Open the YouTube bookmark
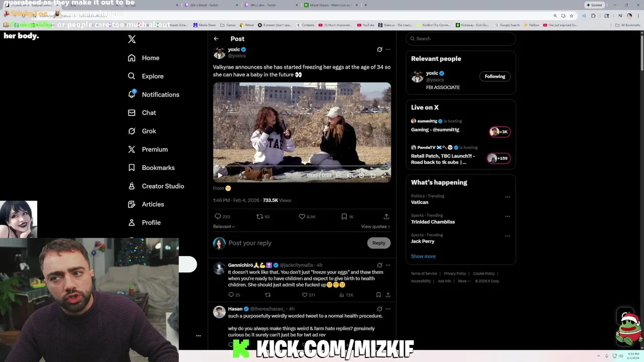This screenshot has width=644, height=362. point(366,25)
